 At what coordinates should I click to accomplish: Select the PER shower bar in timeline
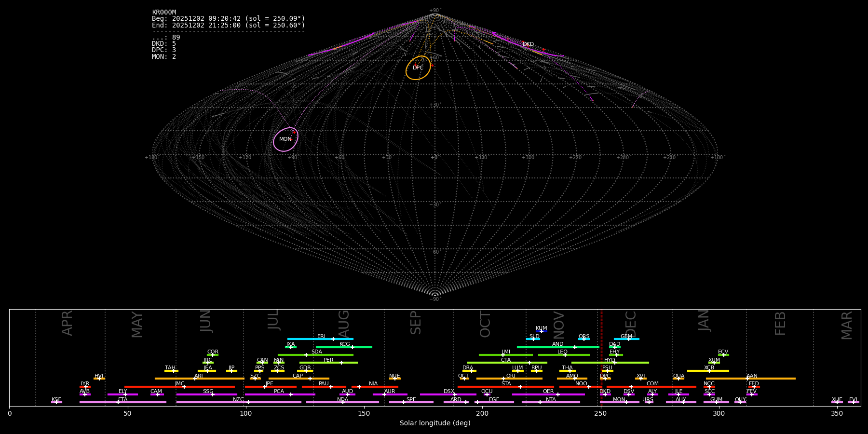coord(328,363)
